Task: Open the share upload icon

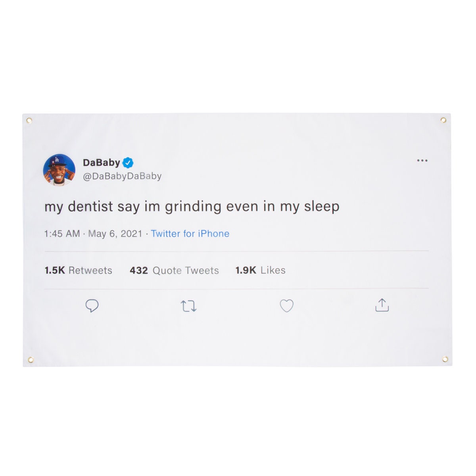Action: [382, 305]
